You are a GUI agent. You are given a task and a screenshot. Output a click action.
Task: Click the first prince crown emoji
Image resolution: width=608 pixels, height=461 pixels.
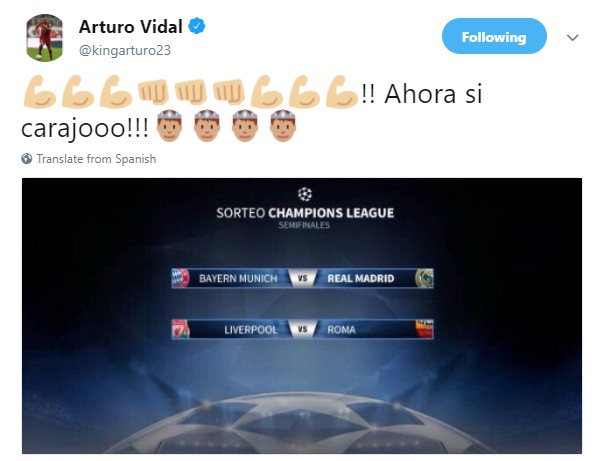coord(169,125)
